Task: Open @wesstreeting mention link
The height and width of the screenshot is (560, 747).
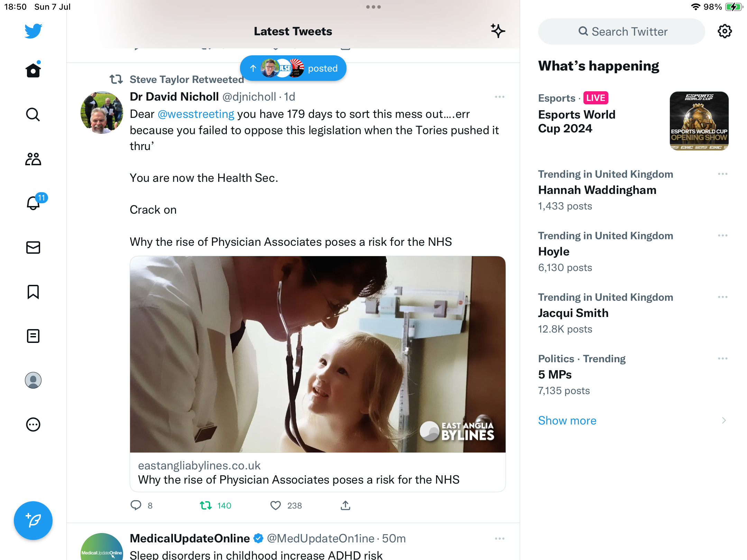Action: [196, 114]
